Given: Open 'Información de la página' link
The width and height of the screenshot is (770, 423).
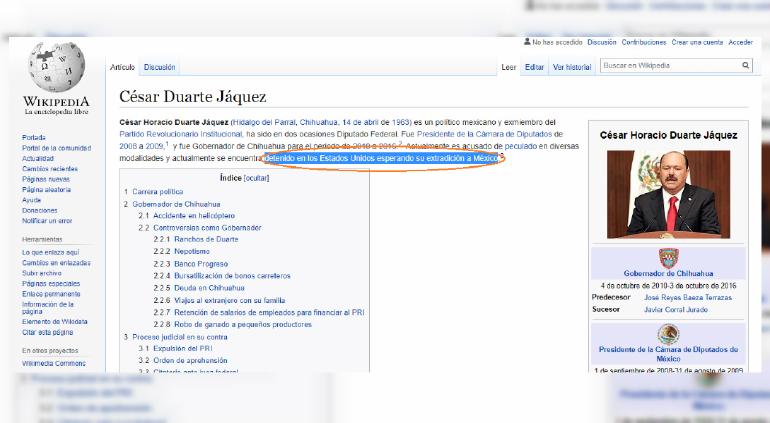Looking at the screenshot, I should coord(48,308).
